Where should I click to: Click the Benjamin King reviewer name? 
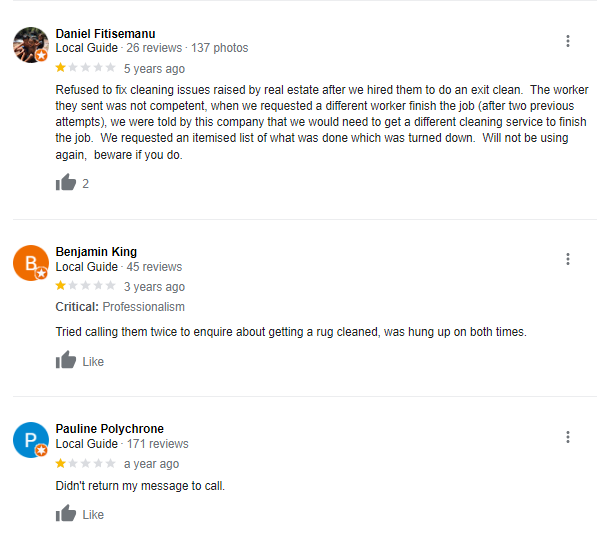pos(96,252)
